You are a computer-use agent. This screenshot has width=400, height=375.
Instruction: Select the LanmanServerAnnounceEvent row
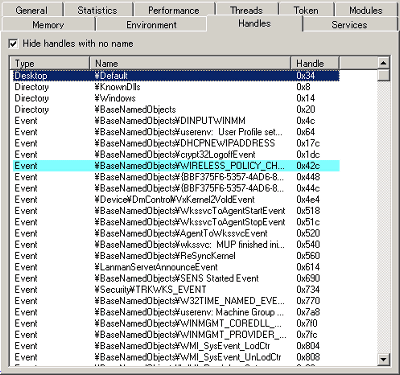[x=176, y=267]
